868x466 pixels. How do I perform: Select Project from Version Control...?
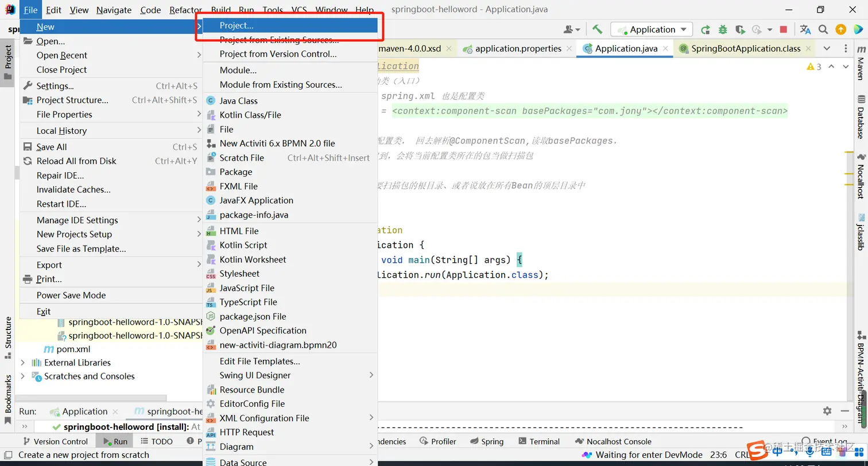290,54
